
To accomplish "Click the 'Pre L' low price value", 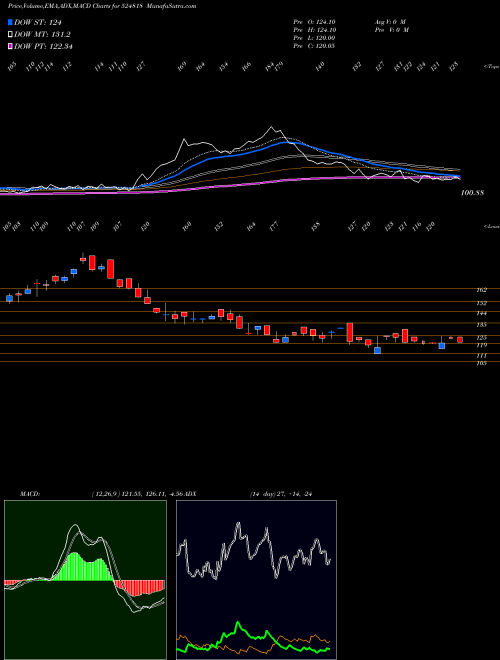I will [314, 38].
